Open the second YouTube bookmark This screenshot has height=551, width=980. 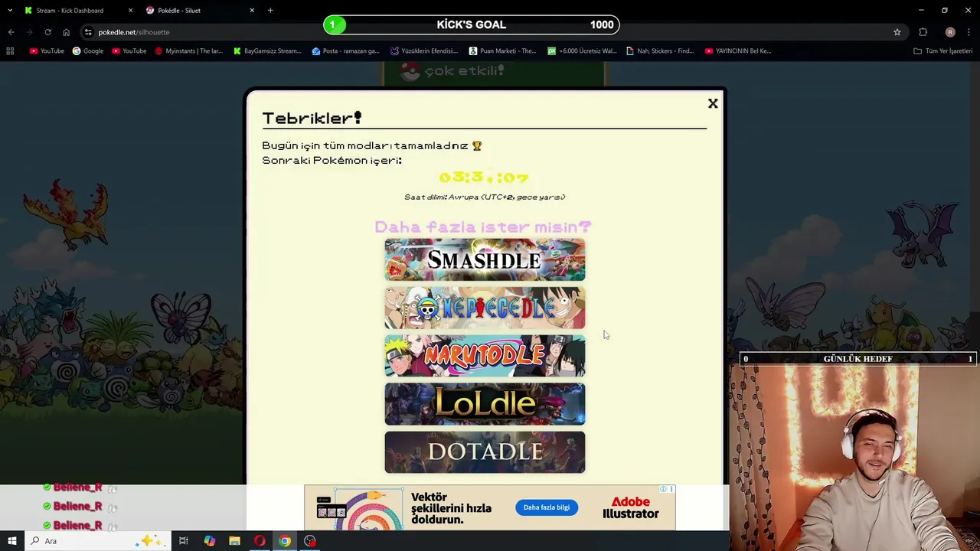point(129,51)
